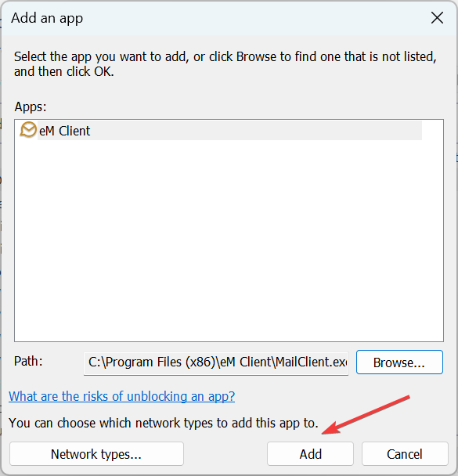
Task: Select the eM Client app entry
Action: [x=221, y=131]
